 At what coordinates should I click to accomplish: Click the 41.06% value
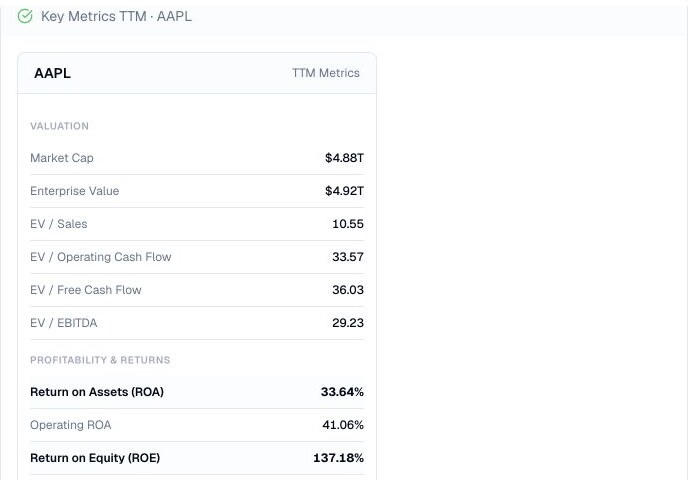[x=343, y=425]
